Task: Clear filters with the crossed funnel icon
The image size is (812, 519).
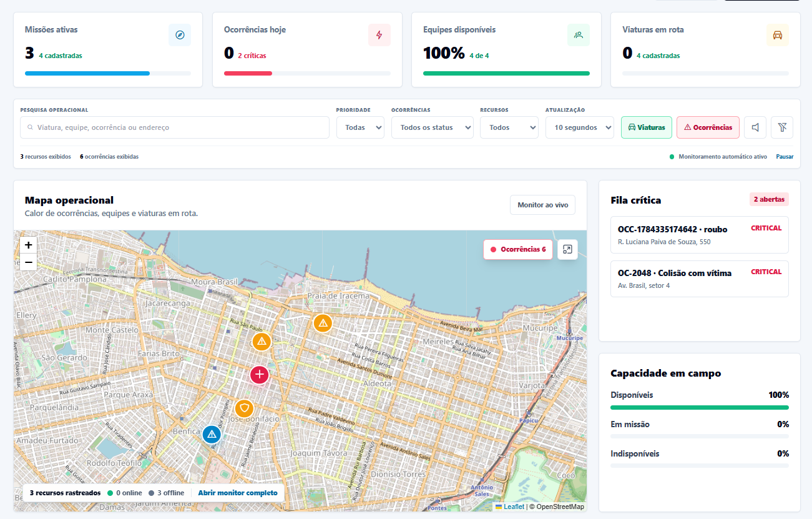Action: coord(782,127)
